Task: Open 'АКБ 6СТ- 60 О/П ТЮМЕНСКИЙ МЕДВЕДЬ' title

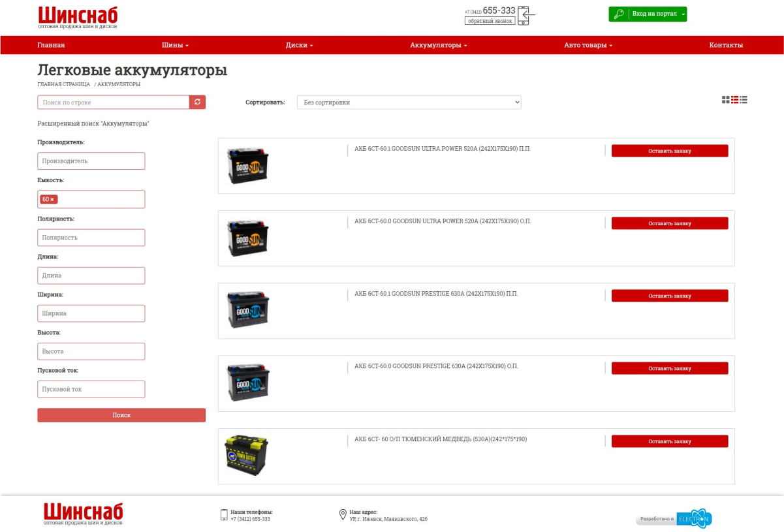Action: click(x=441, y=439)
